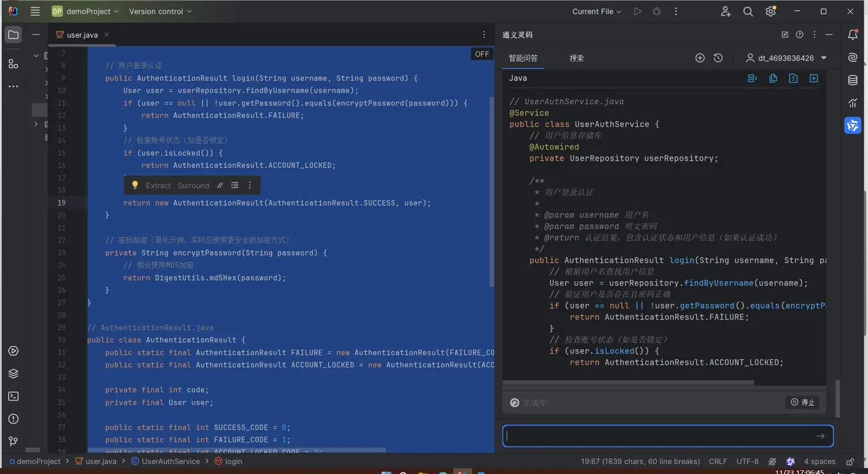
Task: Start a new Tongyi chat
Action: click(x=700, y=58)
